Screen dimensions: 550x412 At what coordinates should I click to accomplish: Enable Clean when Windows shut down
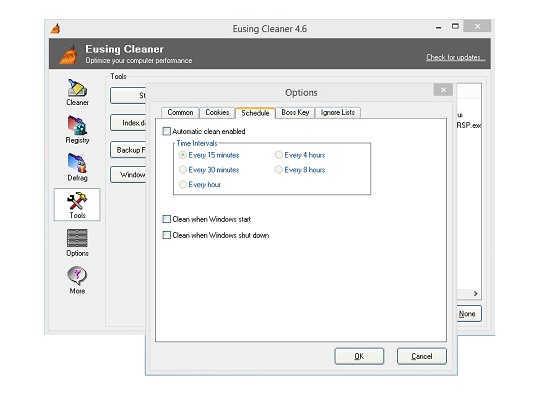166,235
